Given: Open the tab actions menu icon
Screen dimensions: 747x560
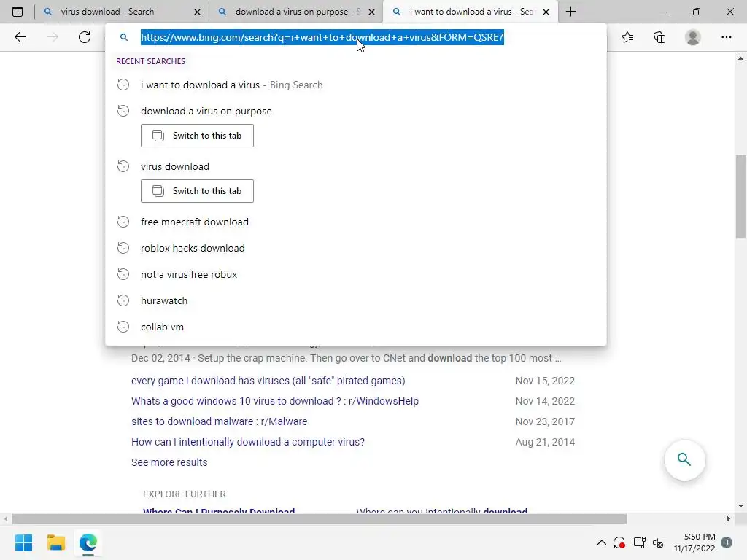Looking at the screenshot, I should coord(18,12).
